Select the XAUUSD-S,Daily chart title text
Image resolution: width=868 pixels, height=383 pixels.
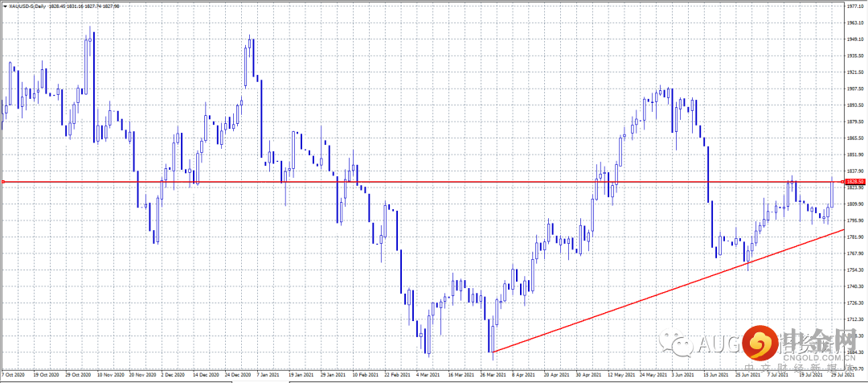(26, 6)
